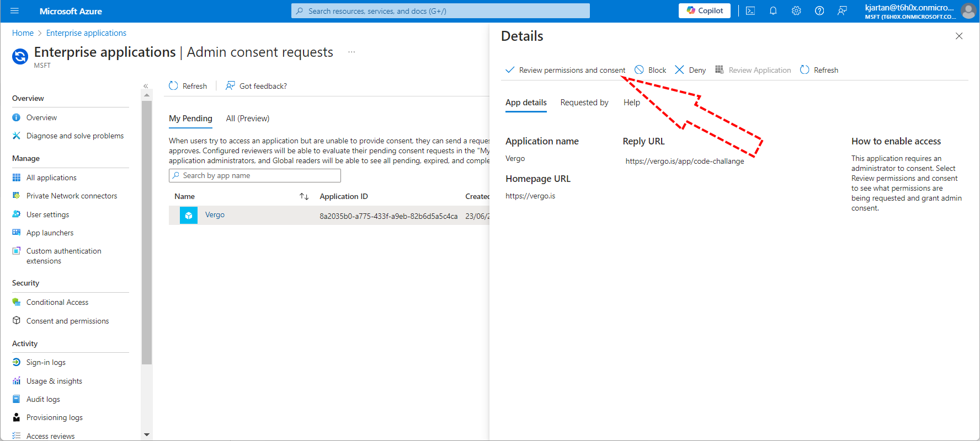The height and width of the screenshot is (441, 980).
Task: Open Provisioning logs
Action: tap(55, 417)
